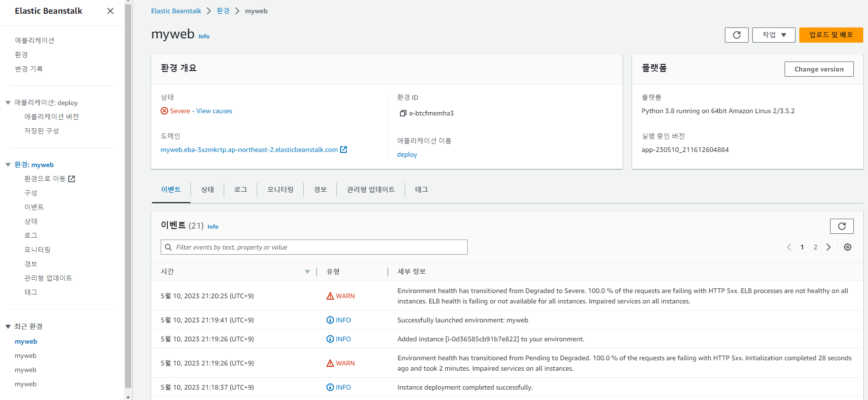Click Info link beside 이벤트 heading

213,227
